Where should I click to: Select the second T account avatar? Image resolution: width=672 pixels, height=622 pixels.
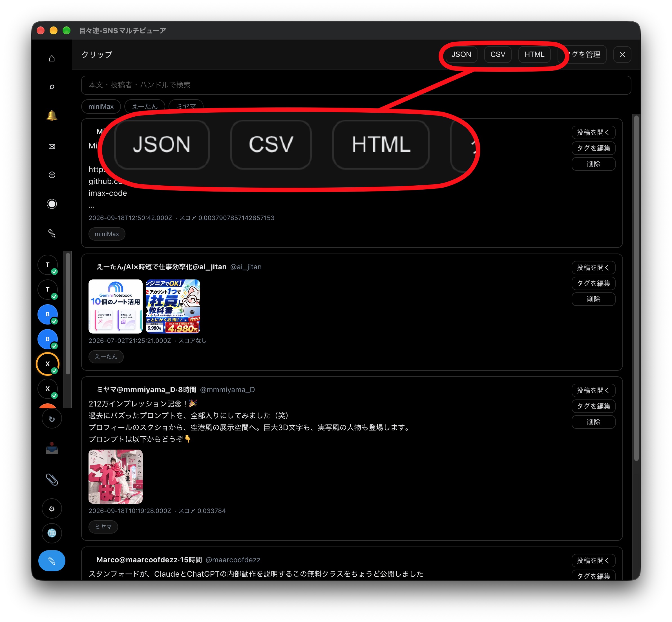[x=47, y=290]
